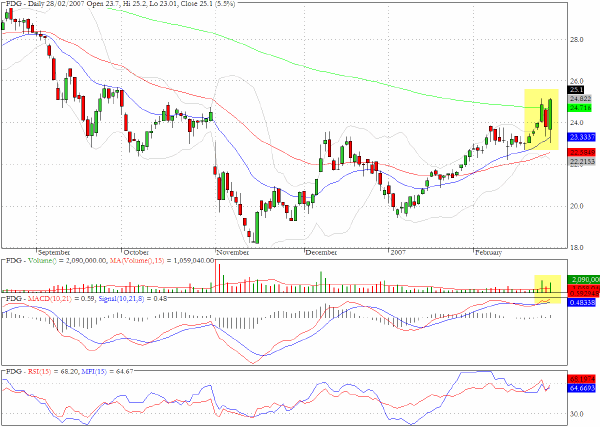Image resolution: width=600 pixels, height=427 pixels.
Task: Click the 2007 date axis label
Action: point(398,253)
